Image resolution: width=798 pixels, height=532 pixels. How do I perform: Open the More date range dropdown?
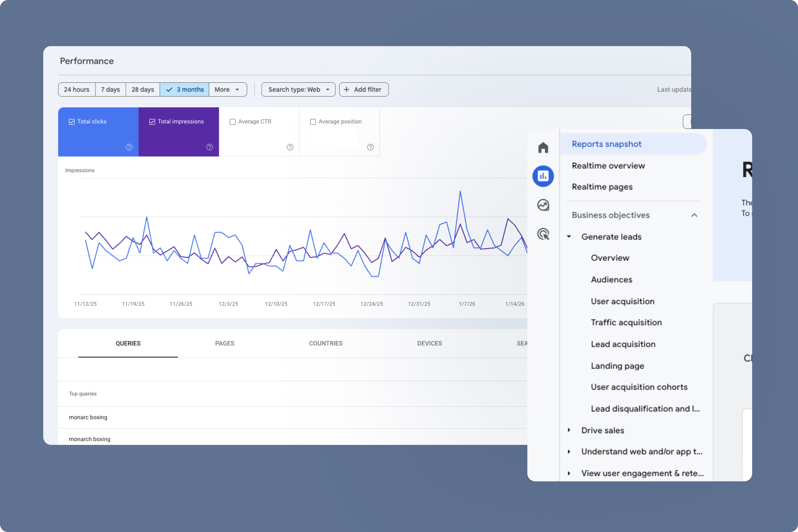[x=227, y=89]
